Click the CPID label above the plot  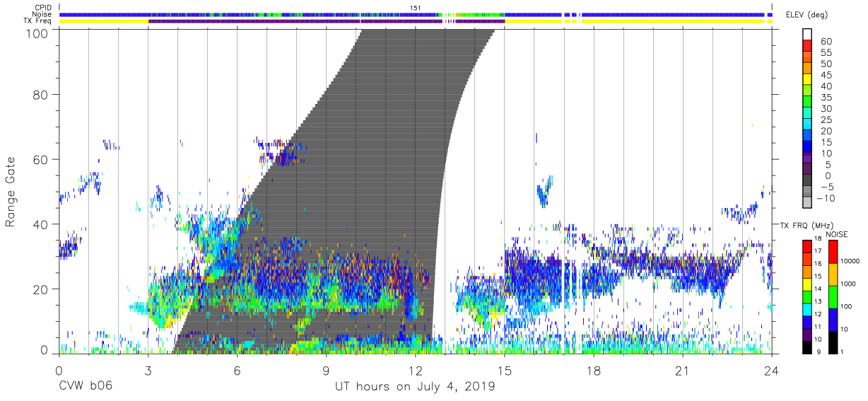(43, 7)
